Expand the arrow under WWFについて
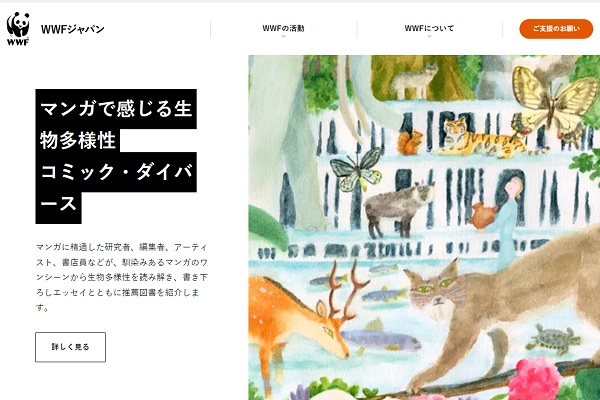This screenshot has width=600, height=400. point(429,36)
